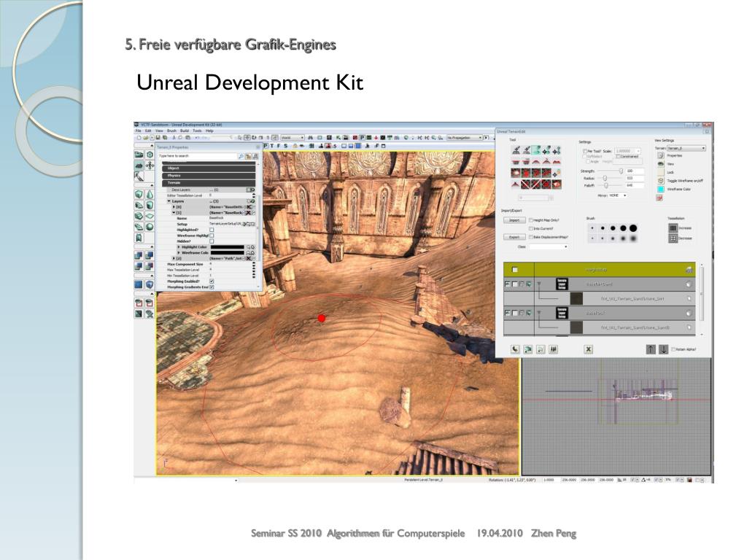
Task: Expand layer [2] in properties
Action: click(x=174, y=259)
